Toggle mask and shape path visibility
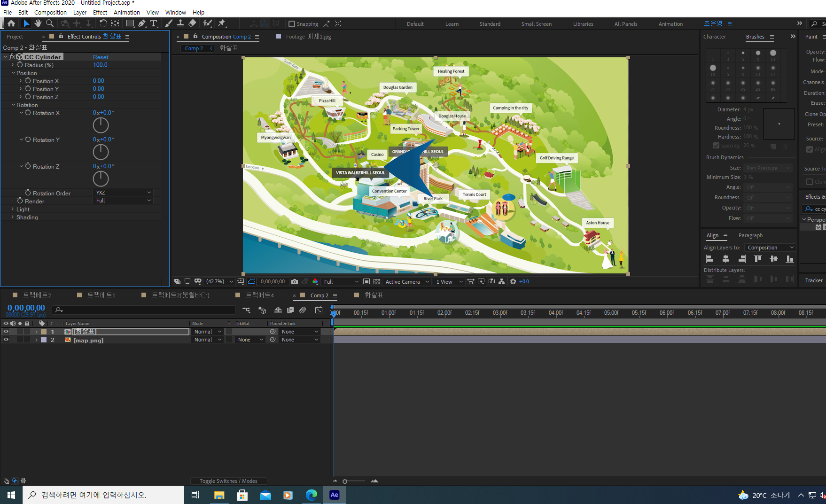826x504 pixels. click(251, 282)
